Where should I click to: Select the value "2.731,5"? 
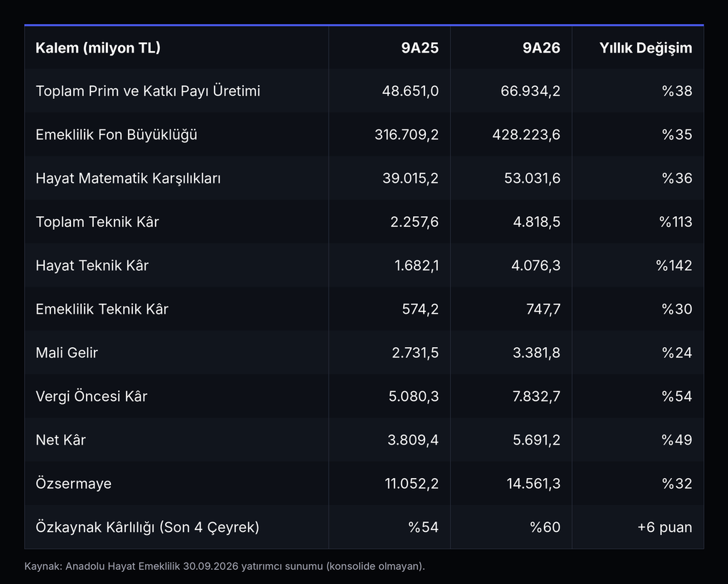pos(415,353)
